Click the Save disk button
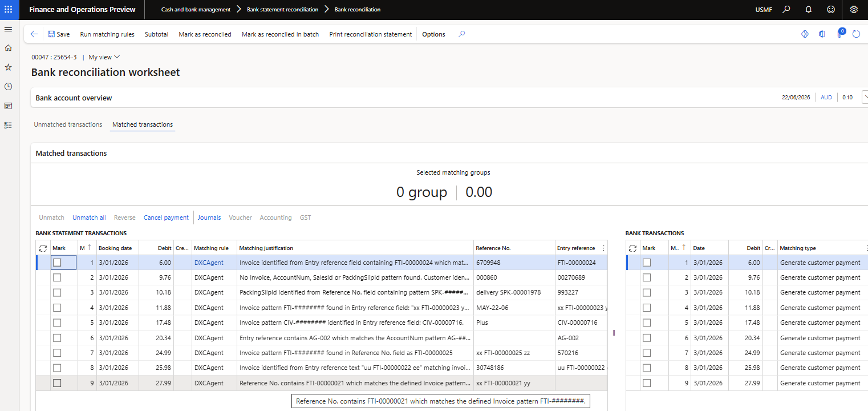This screenshot has width=868, height=411. pos(59,34)
